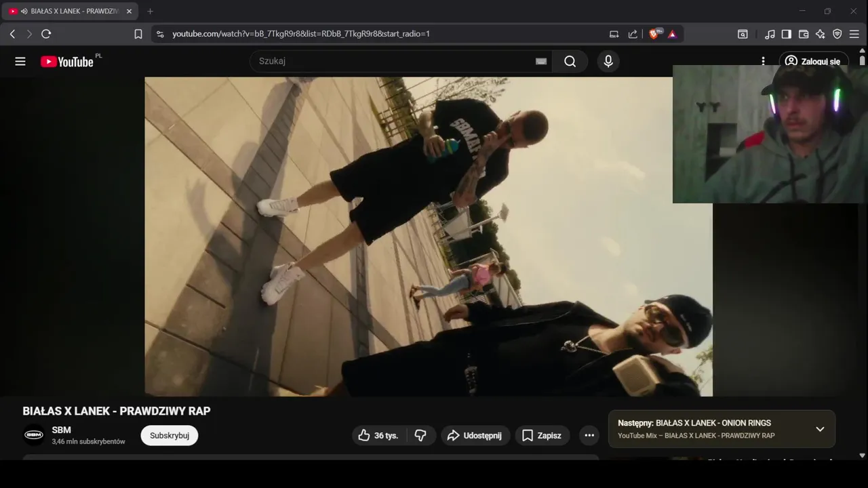
Task: Open the browser main hamburger menu
Action: [x=854, y=34]
